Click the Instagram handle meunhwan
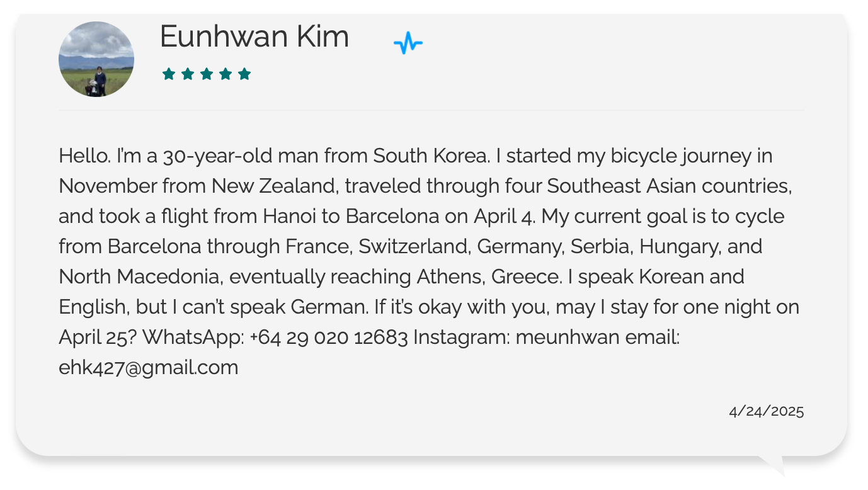The width and height of the screenshot is (868, 490). tap(568, 338)
